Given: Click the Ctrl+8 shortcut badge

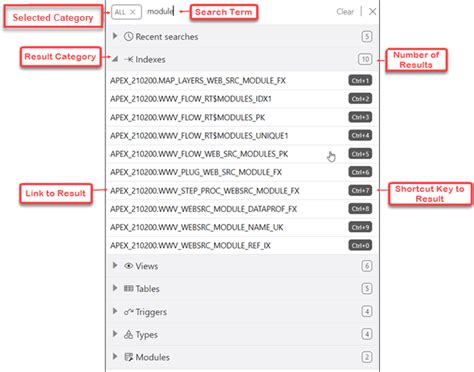Looking at the screenshot, I should coord(360,209).
